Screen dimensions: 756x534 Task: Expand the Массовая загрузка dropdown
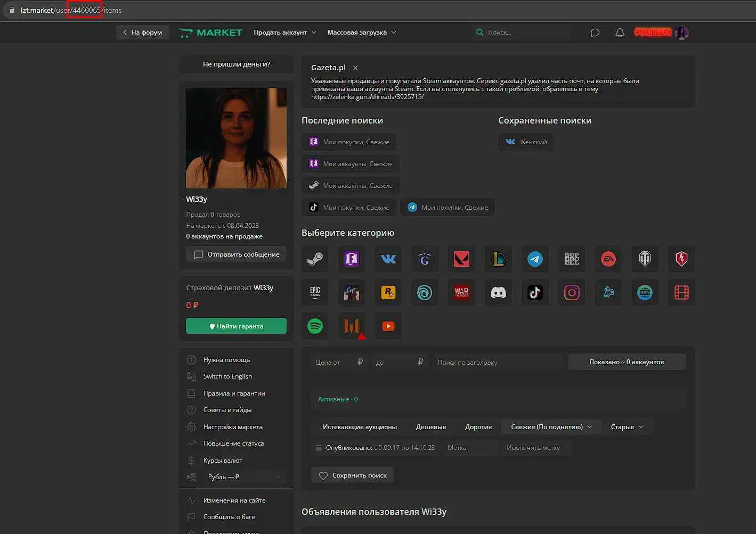(362, 32)
